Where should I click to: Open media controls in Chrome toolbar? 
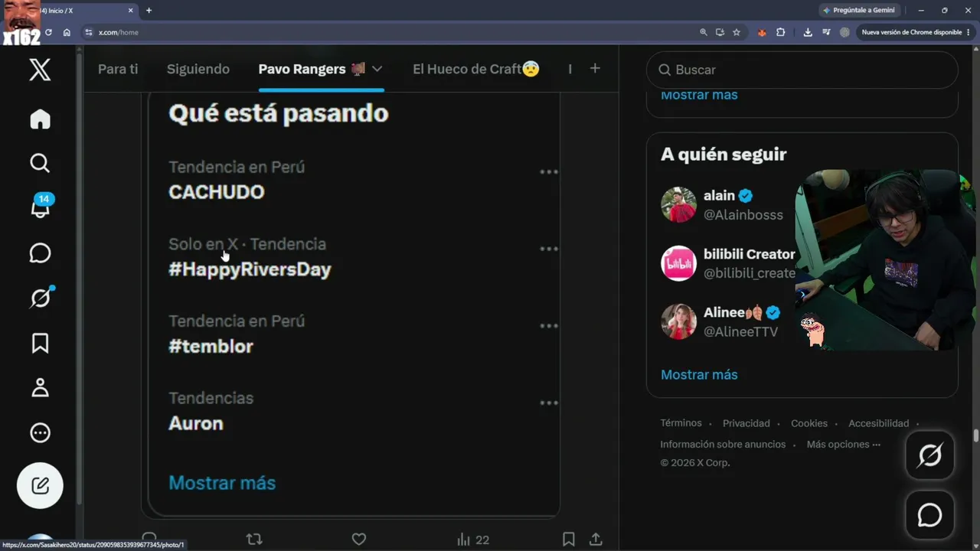(x=826, y=32)
